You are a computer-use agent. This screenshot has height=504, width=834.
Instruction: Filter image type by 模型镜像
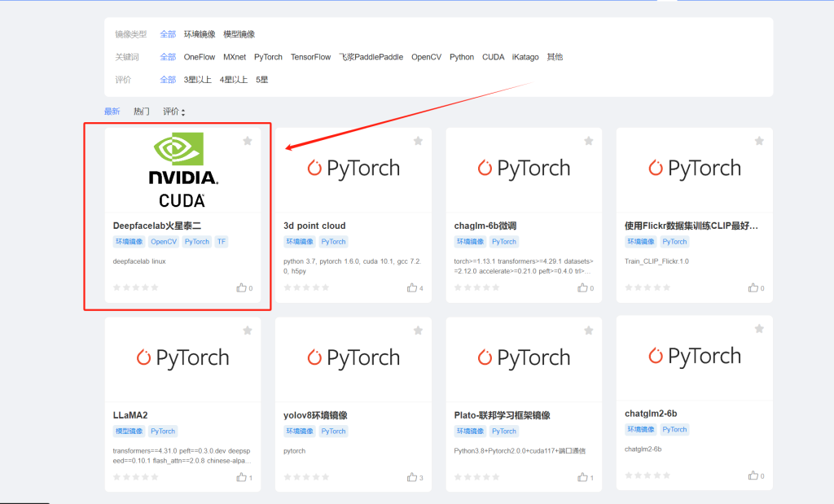point(239,34)
